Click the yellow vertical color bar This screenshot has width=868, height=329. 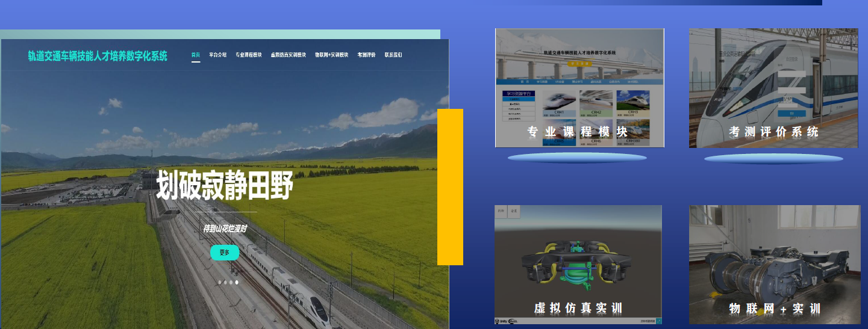(450, 186)
